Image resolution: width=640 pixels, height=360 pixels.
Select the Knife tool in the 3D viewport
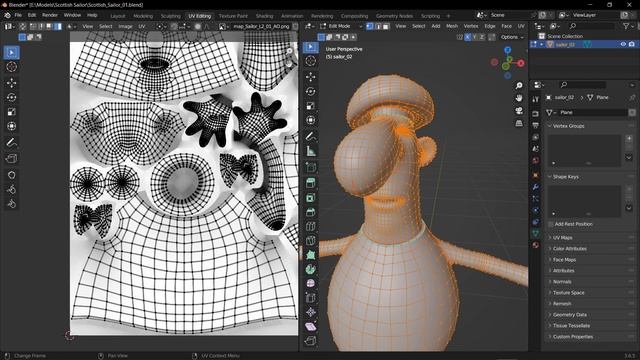[311, 241]
